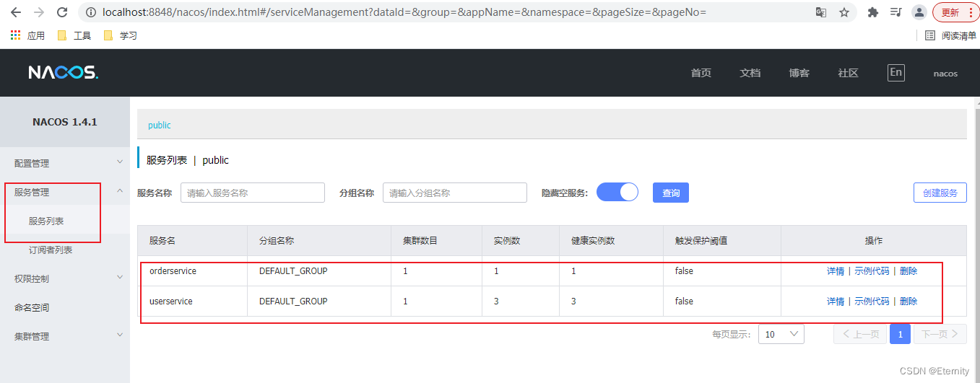This screenshot has width=980, height=383.
Task: Open the 阅读清单 reading list
Action: [950, 35]
